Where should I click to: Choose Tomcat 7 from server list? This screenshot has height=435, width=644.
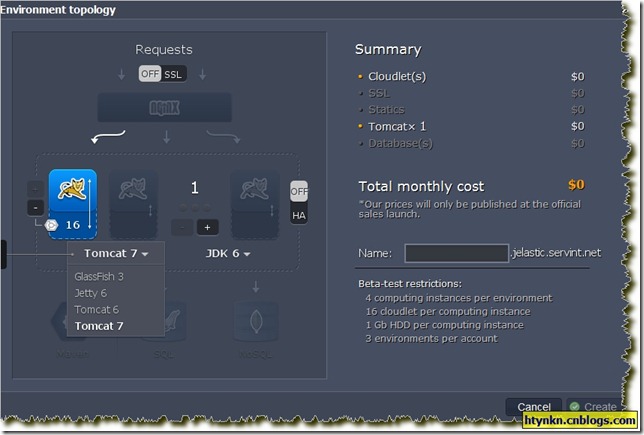99,326
